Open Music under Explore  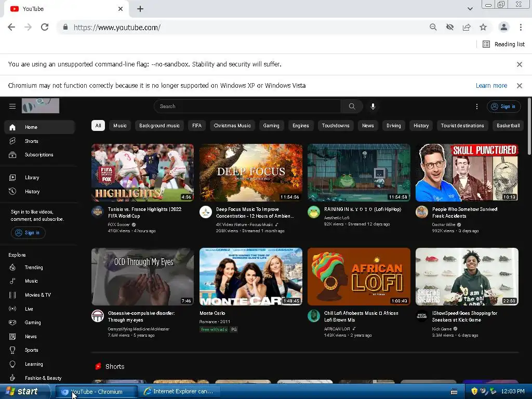point(39,281)
